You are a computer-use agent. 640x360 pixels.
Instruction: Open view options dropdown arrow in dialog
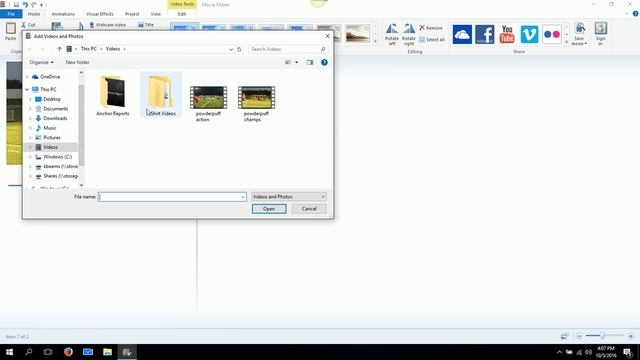(297, 62)
